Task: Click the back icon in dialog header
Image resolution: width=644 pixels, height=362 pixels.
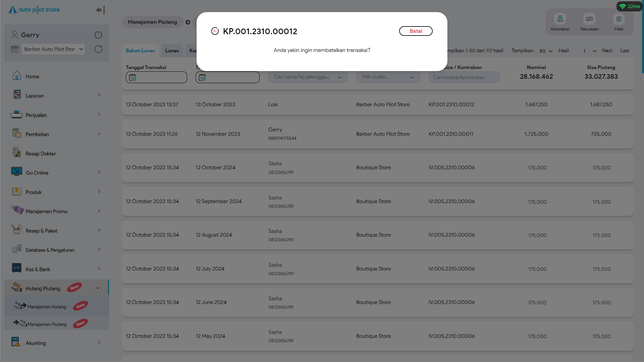Action: click(x=215, y=31)
